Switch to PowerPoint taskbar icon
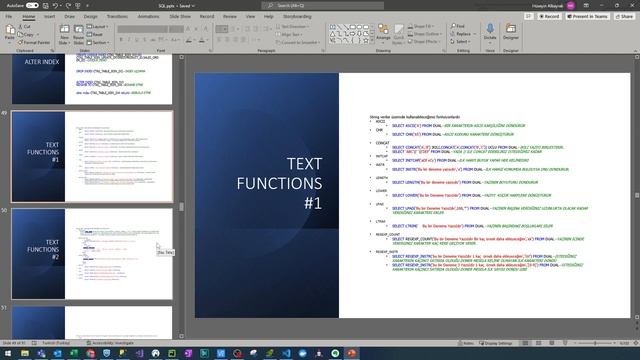This screenshot has width=640, height=360. tap(351, 353)
